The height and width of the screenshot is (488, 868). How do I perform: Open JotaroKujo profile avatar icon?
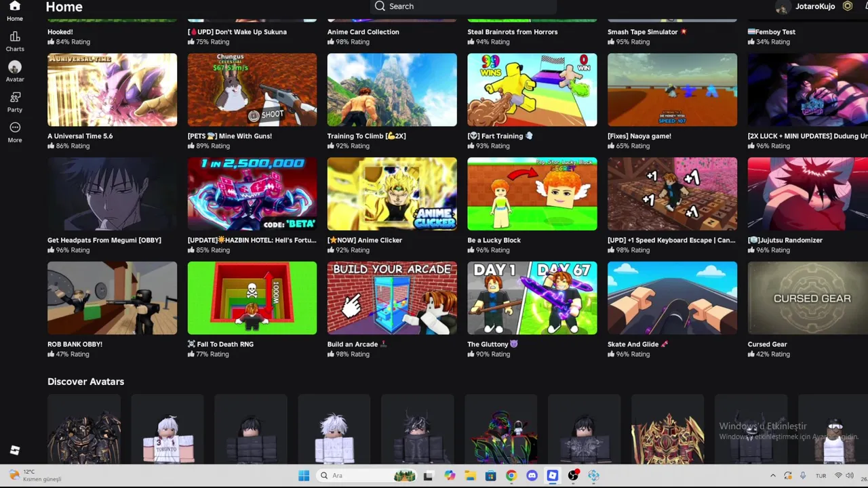point(782,7)
